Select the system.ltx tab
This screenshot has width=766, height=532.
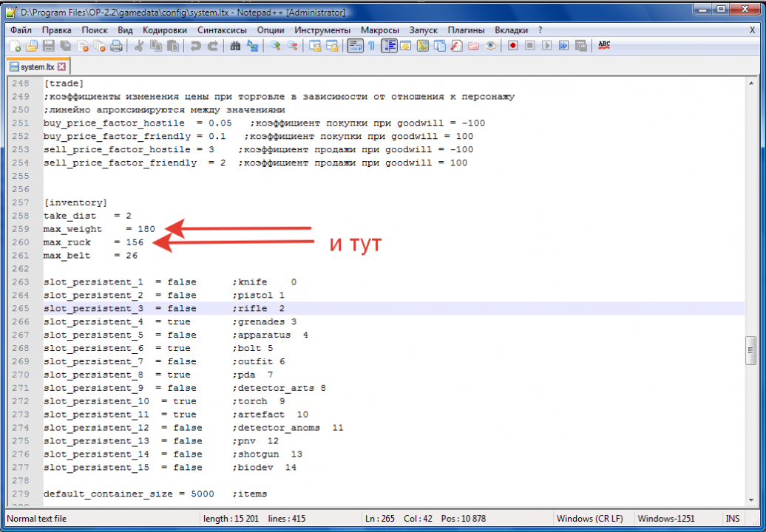38,66
